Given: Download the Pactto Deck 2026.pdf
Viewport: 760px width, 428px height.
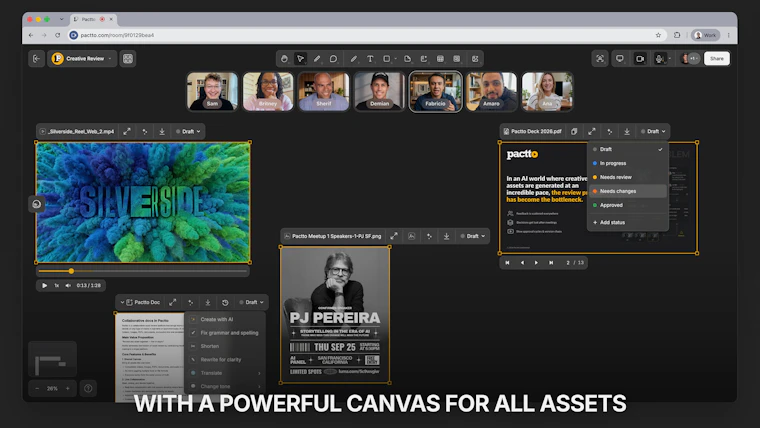Looking at the screenshot, I should pos(627,131).
